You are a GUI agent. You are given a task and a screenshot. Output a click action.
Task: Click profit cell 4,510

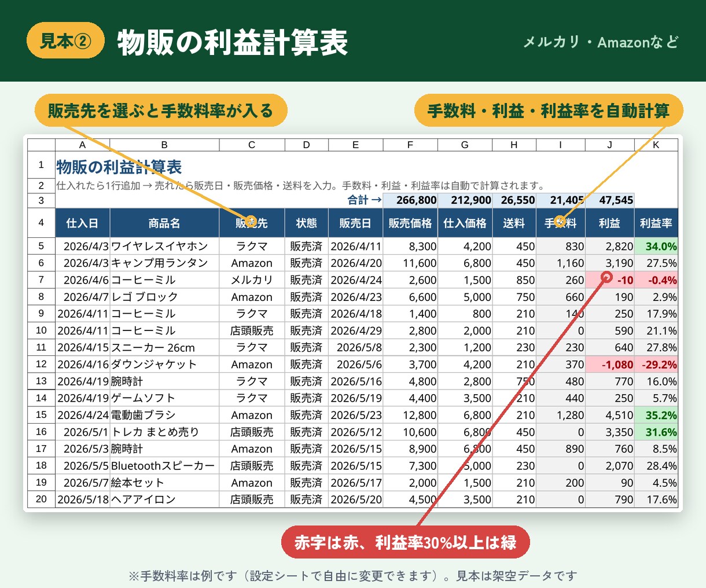tap(609, 415)
